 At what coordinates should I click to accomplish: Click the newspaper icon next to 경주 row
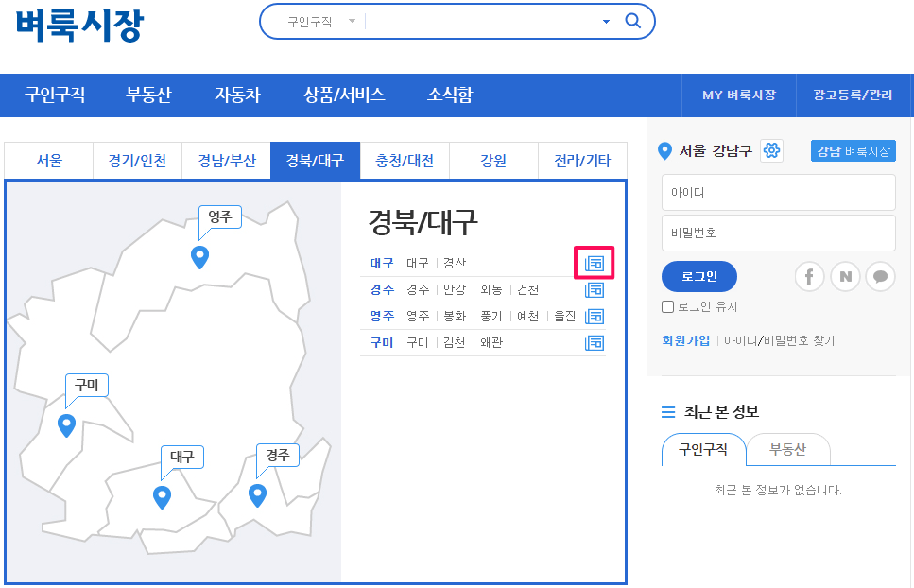595,290
